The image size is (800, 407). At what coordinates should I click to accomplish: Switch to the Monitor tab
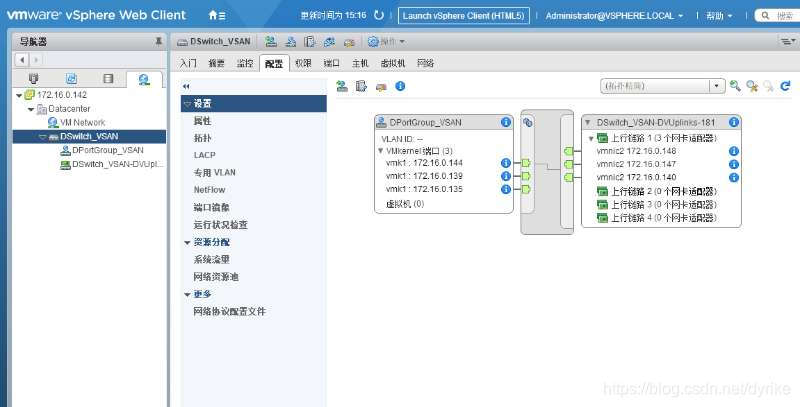[x=245, y=63]
